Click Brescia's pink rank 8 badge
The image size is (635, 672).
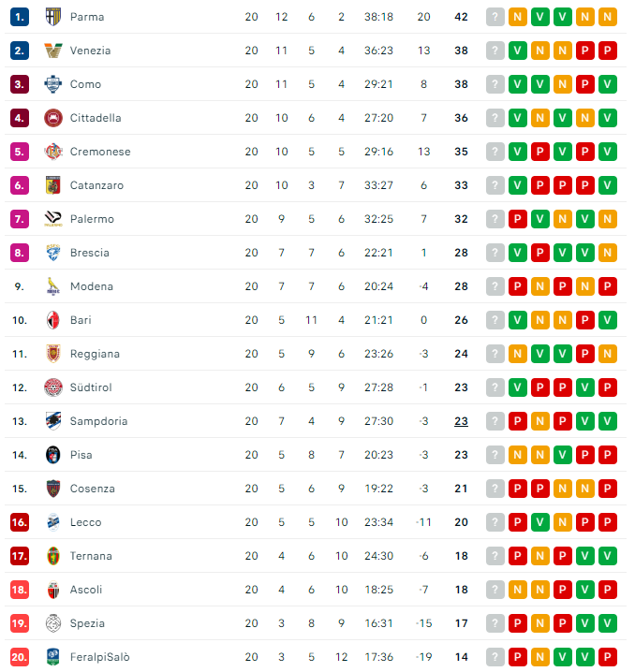[x=21, y=253]
